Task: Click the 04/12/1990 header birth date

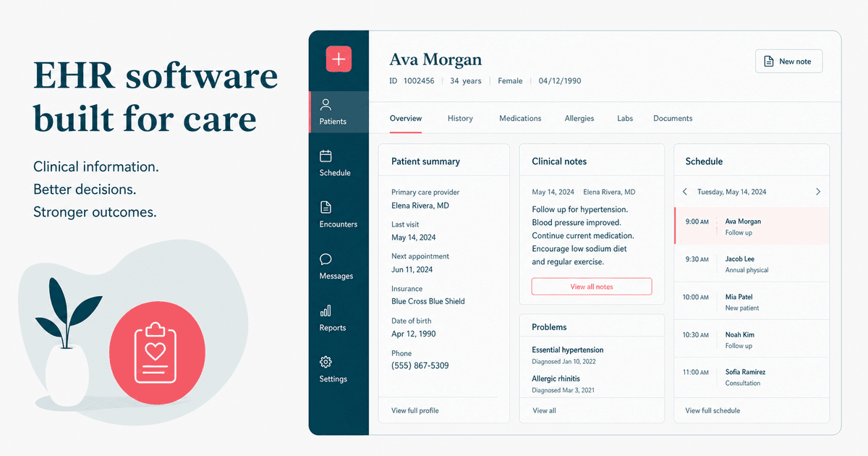Action: (560, 81)
